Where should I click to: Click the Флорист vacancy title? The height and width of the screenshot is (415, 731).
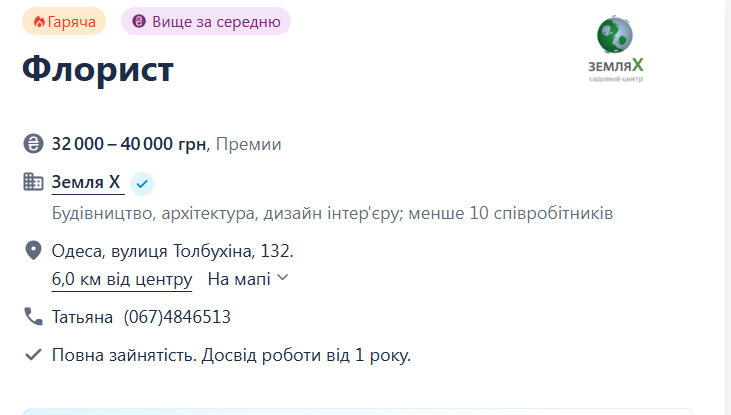point(98,70)
